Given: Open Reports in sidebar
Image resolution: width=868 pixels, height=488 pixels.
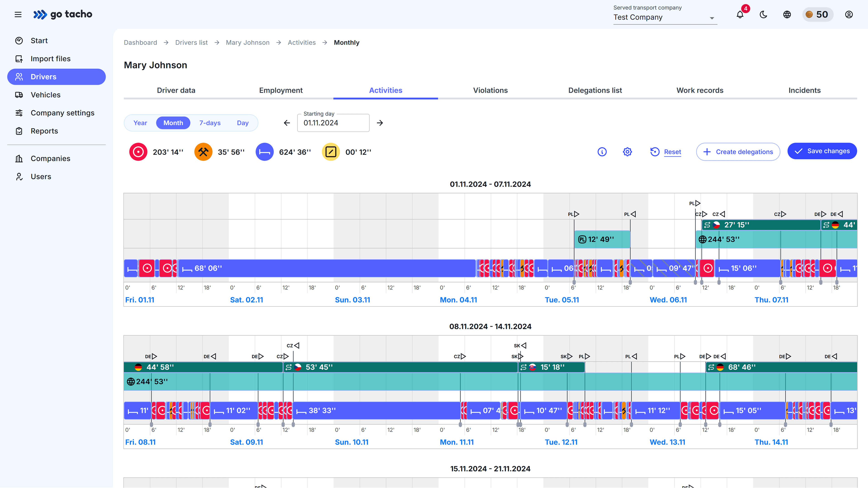Looking at the screenshot, I should tap(57, 131).
